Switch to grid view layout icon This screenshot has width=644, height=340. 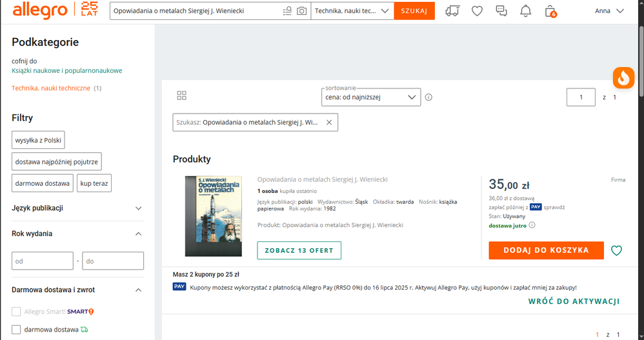coord(181,95)
